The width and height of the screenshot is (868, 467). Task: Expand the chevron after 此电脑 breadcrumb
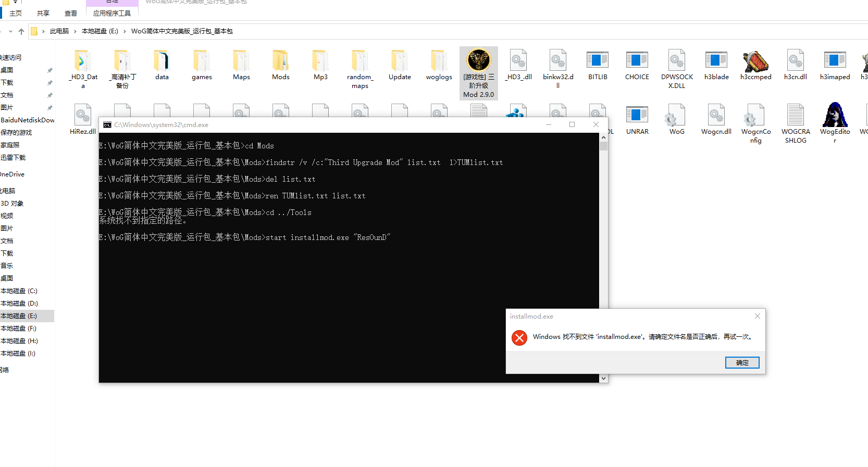[75, 31]
